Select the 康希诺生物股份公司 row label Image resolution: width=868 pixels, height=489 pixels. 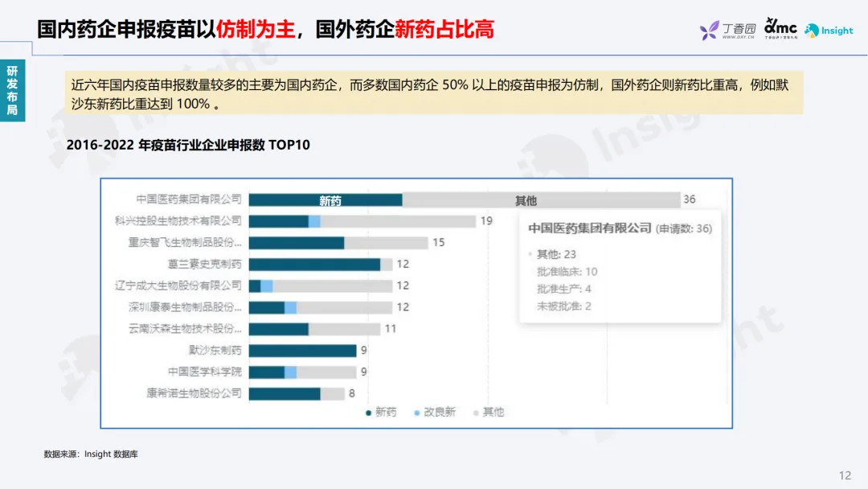pyautogui.click(x=194, y=393)
